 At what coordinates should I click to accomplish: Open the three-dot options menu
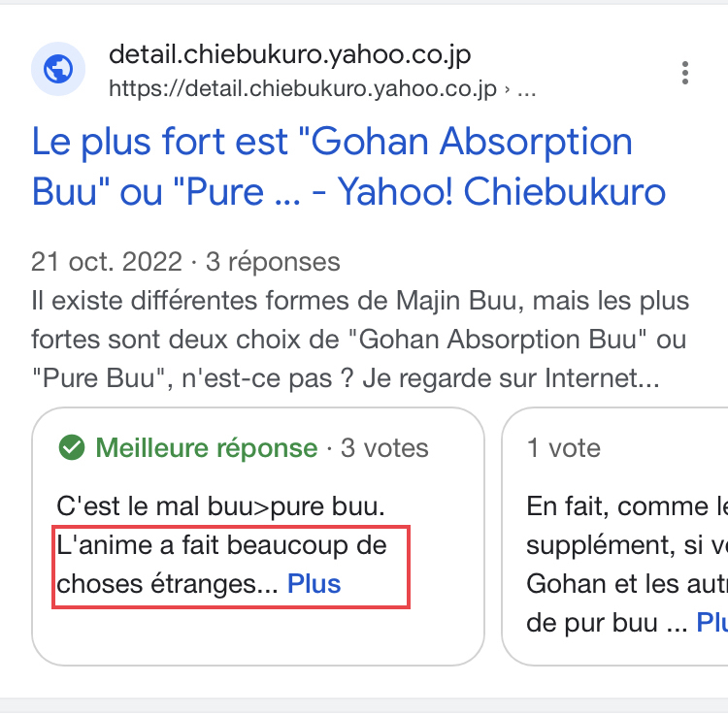click(x=685, y=73)
